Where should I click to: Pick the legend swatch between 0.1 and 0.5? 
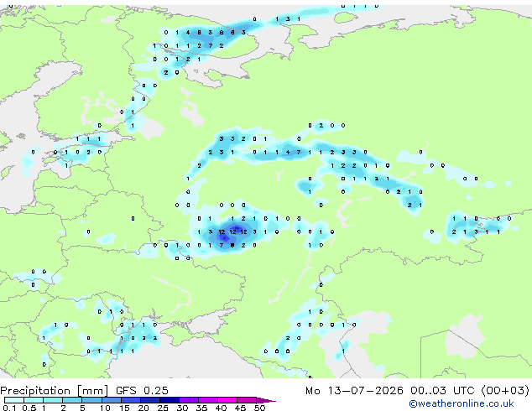pyautogui.click(x=14, y=400)
